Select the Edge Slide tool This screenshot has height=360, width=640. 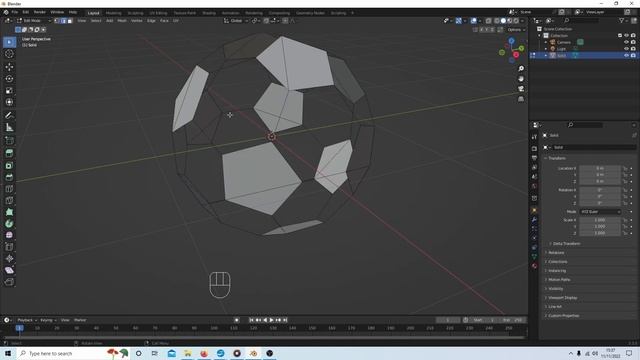(x=9, y=247)
